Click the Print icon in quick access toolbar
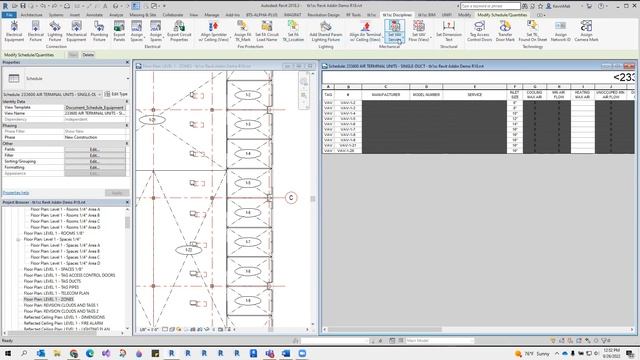This screenshot has height=360, width=640. [x=67, y=6]
